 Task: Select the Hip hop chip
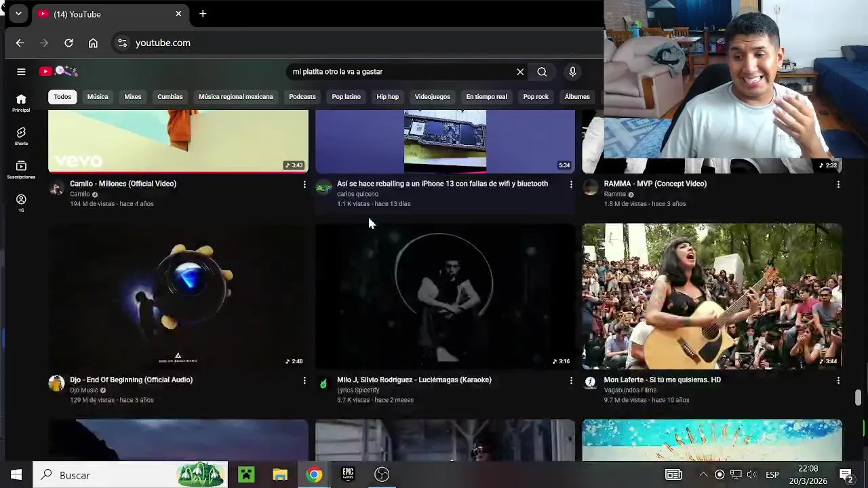[388, 97]
